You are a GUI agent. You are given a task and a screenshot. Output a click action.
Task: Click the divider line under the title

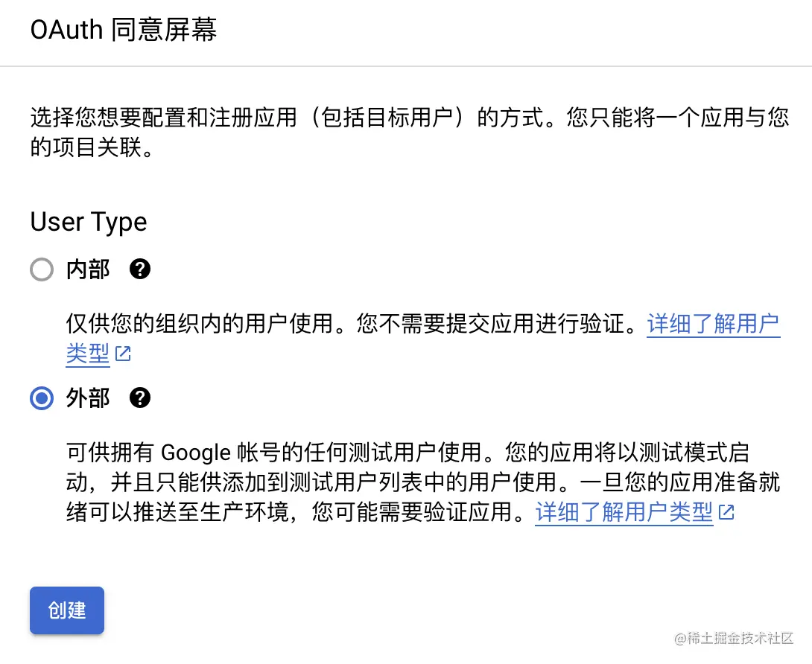tap(406, 66)
